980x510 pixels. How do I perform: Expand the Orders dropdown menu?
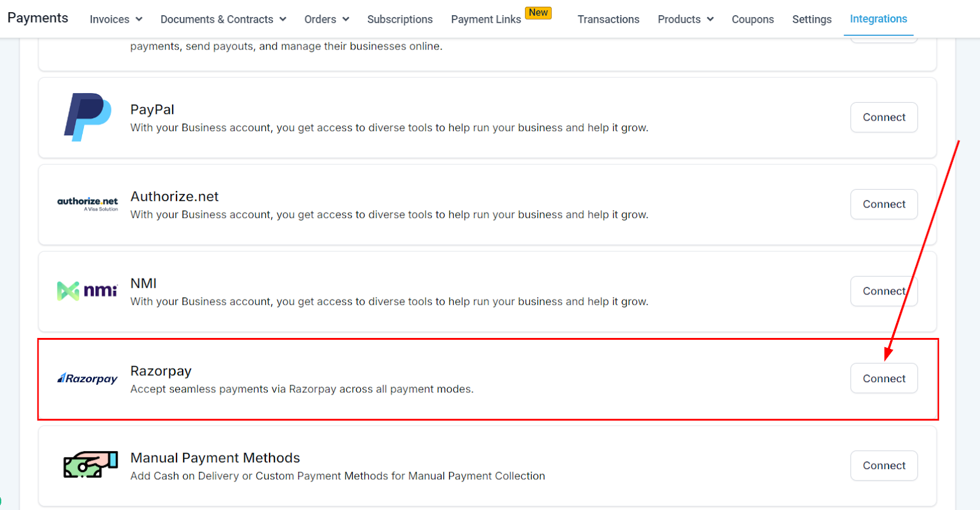click(x=326, y=19)
